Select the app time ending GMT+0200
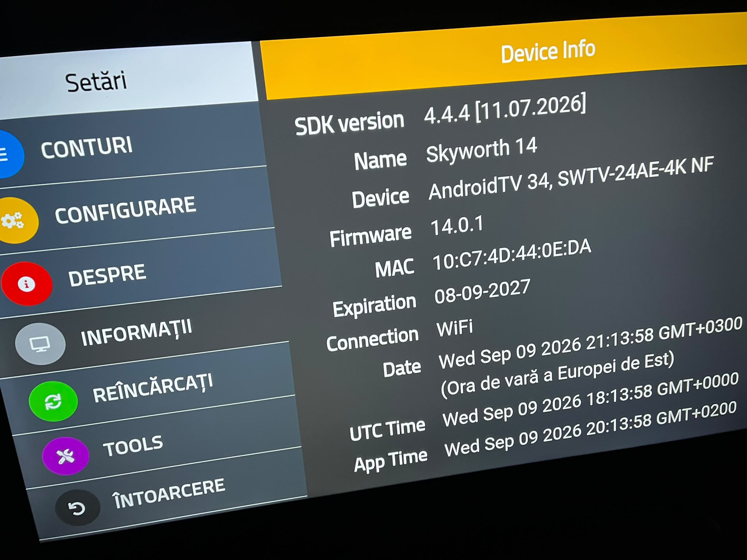The image size is (747, 560). (591, 429)
